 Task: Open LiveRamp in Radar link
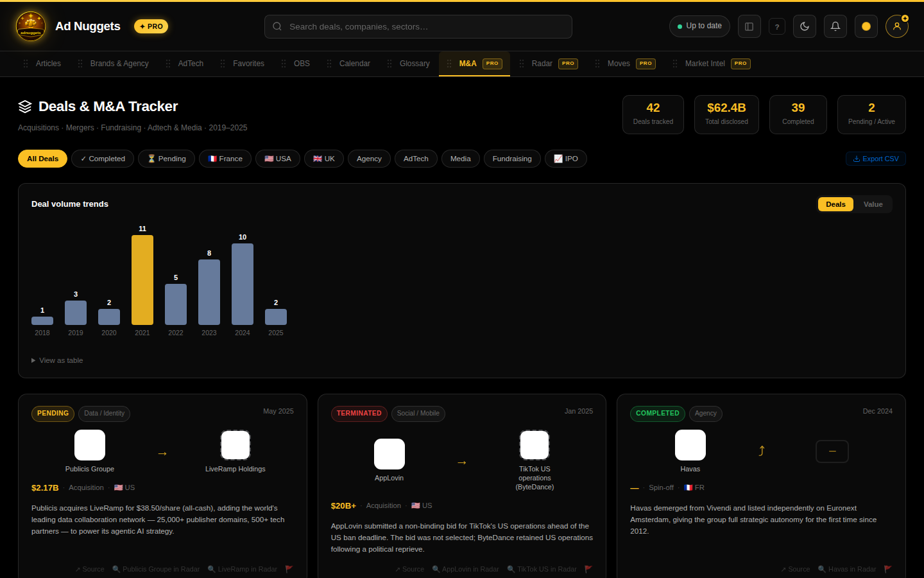[x=243, y=569]
